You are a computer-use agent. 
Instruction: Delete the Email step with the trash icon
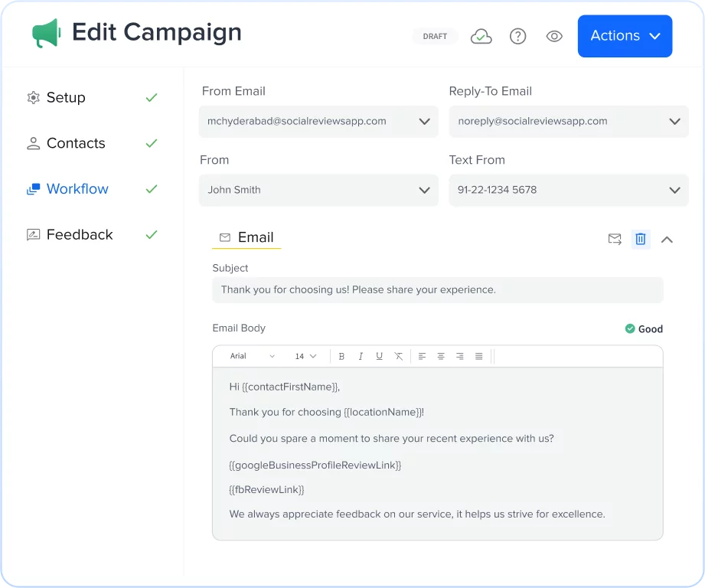click(641, 239)
